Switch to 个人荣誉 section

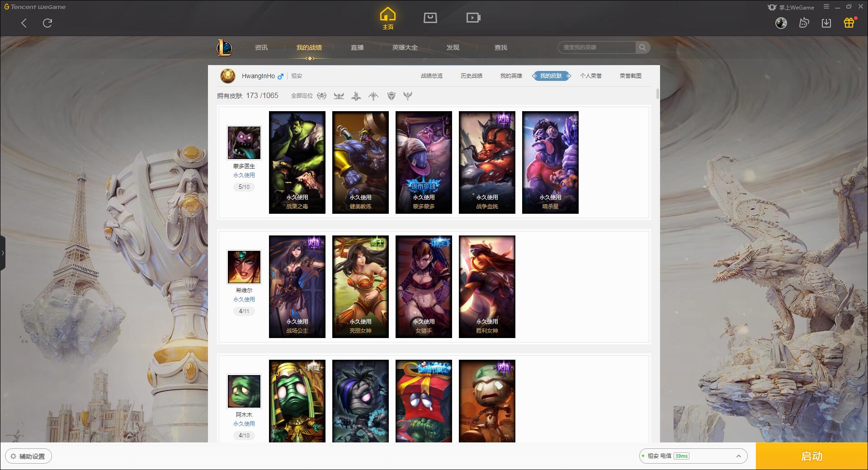click(x=591, y=76)
